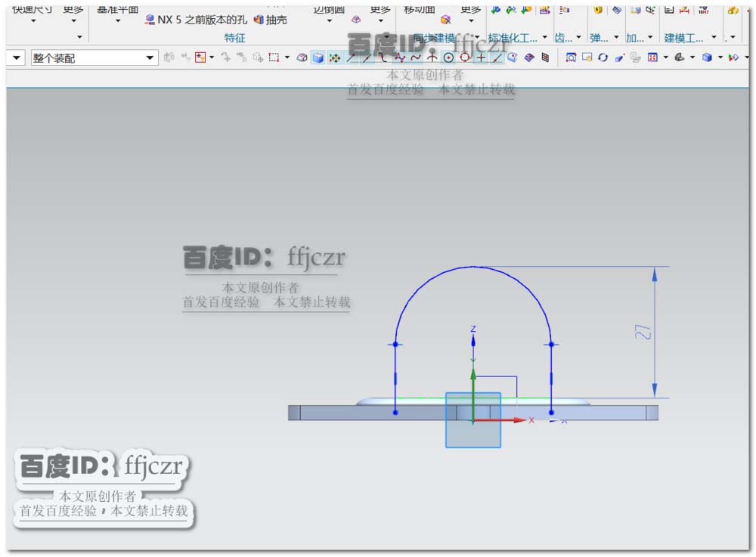Image resolution: width=756 pixels, height=557 pixels.
Task: Toggle midpoint snap
Action: click(x=367, y=58)
